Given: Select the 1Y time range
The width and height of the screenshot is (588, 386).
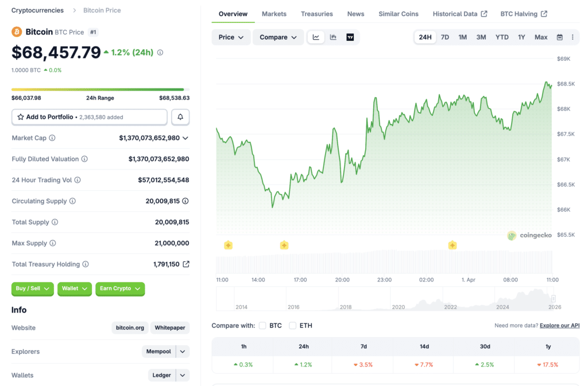Looking at the screenshot, I should click(x=521, y=37).
